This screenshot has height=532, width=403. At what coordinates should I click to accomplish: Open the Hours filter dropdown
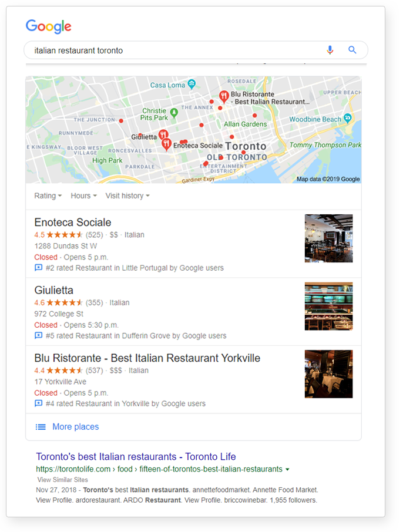[x=84, y=196]
